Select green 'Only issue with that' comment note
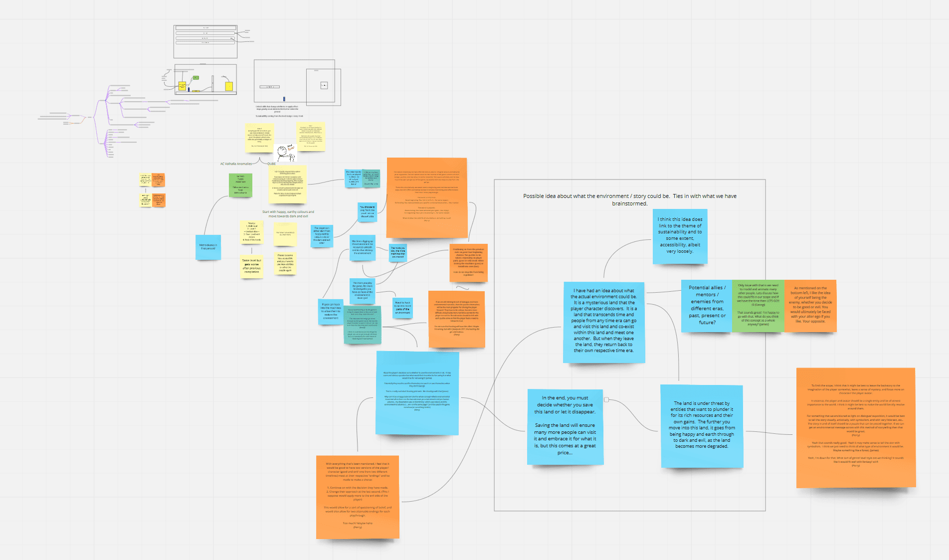949x560 pixels. [758, 305]
